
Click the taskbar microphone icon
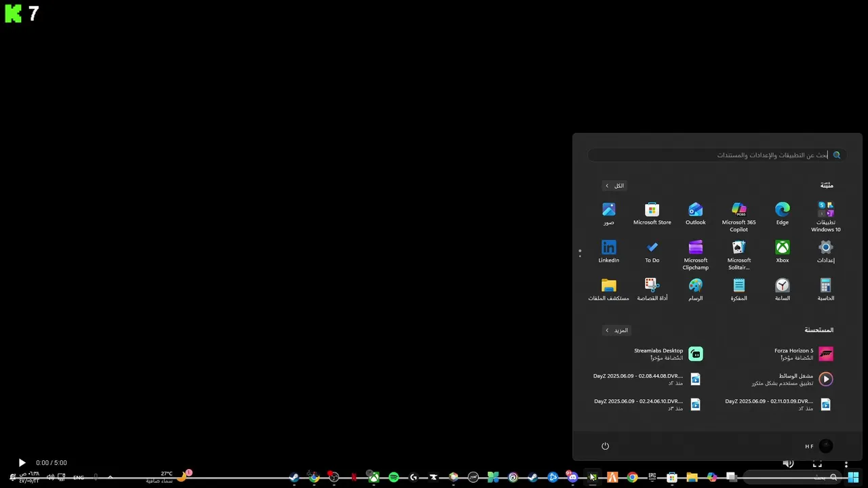pos(96,477)
